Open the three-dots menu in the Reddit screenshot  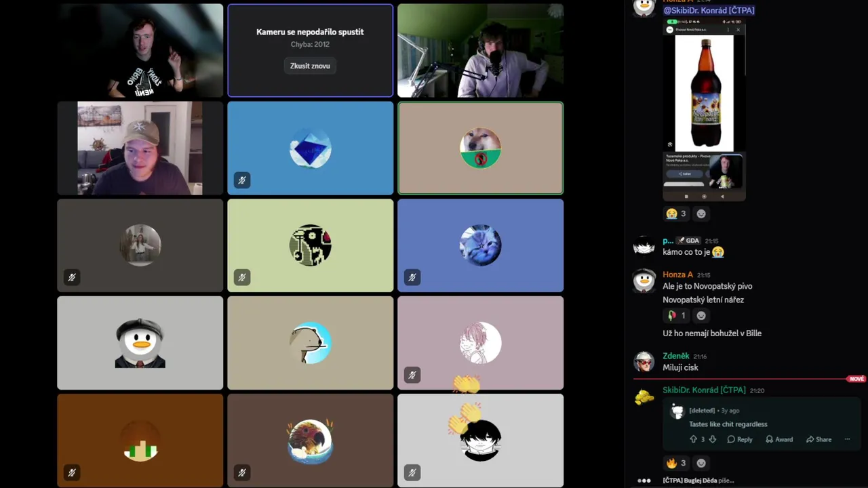[847, 439]
